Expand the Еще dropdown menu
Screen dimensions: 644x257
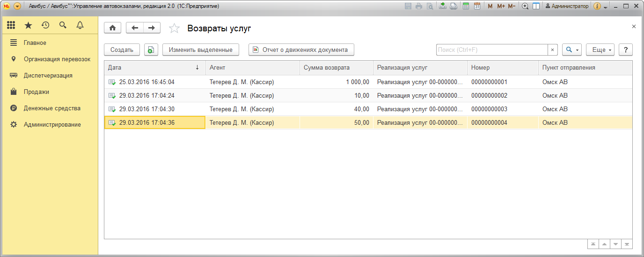(600, 50)
